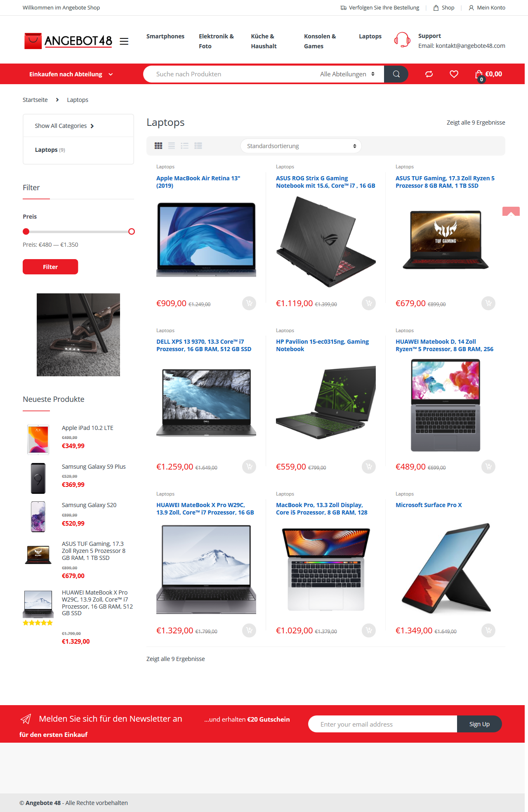Click the newsletter email address field
Viewport: 528px width, 812px height.
tap(382, 724)
